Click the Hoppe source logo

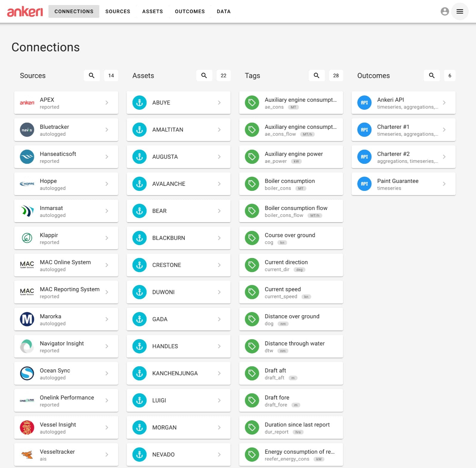tap(27, 184)
